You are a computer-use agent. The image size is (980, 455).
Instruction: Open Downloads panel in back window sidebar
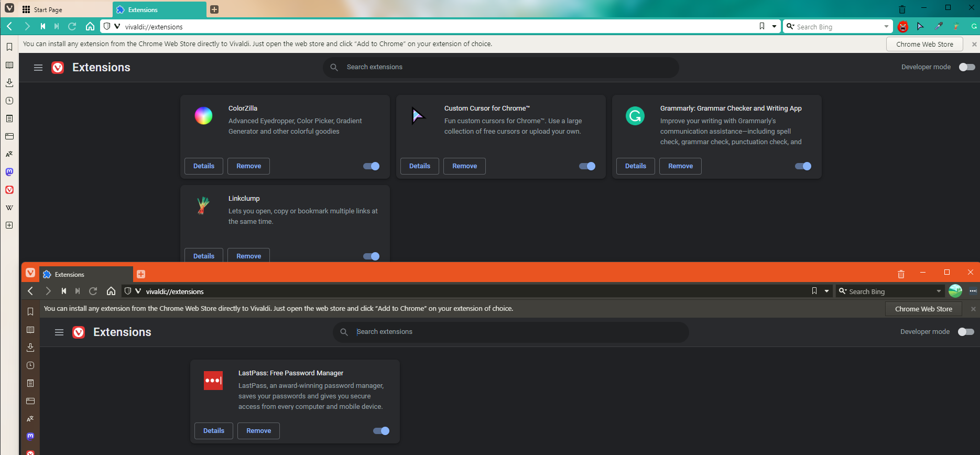9,83
